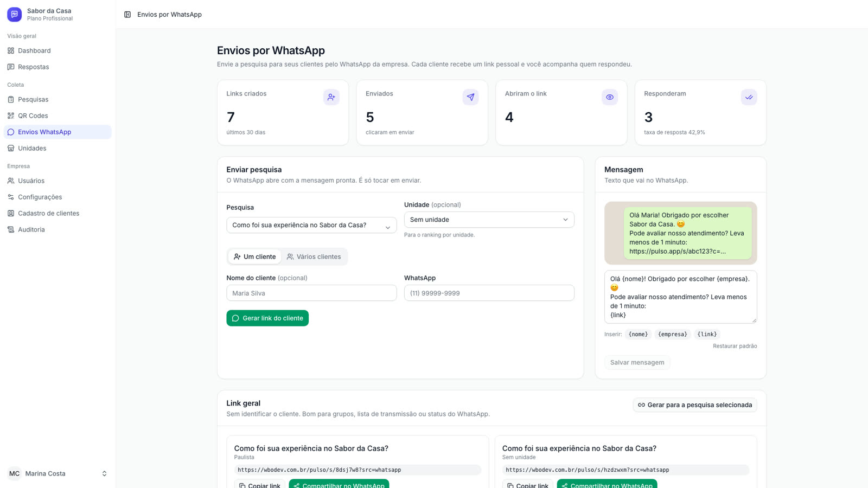Copy the Sem unidade survey link
This screenshot has width=868, height=488.
pyautogui.click(x=527, y=485)
